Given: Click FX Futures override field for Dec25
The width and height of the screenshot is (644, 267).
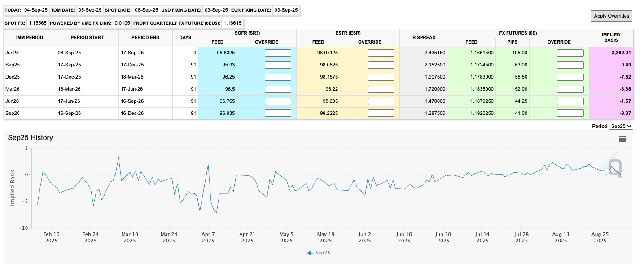Looking at the screenshot, I should point(570,77).
